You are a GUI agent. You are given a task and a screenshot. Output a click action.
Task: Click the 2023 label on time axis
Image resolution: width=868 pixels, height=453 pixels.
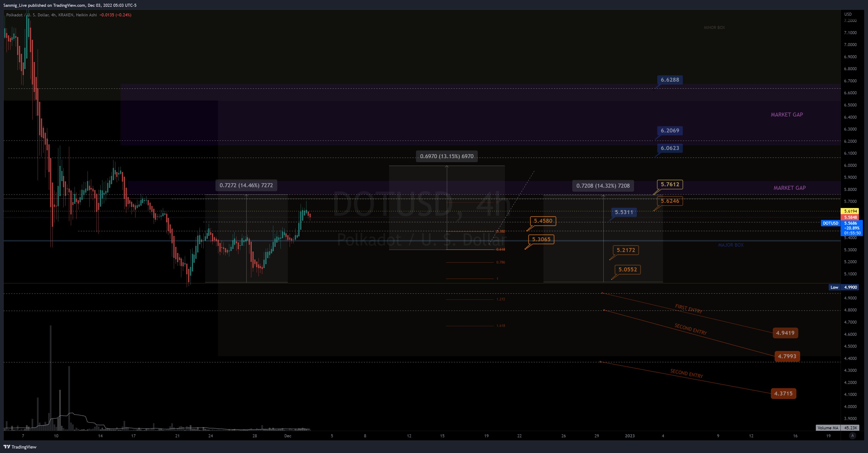click(629, 436)
